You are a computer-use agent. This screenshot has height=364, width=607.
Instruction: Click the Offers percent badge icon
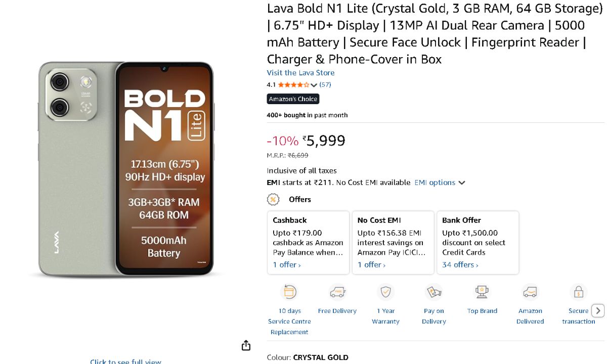(x=273, y=199)
